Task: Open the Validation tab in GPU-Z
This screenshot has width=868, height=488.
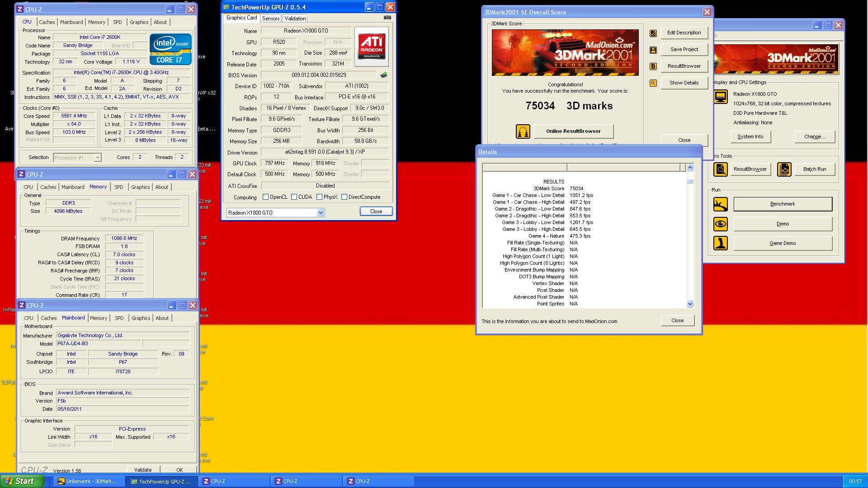Action: (x=295, y=19)
